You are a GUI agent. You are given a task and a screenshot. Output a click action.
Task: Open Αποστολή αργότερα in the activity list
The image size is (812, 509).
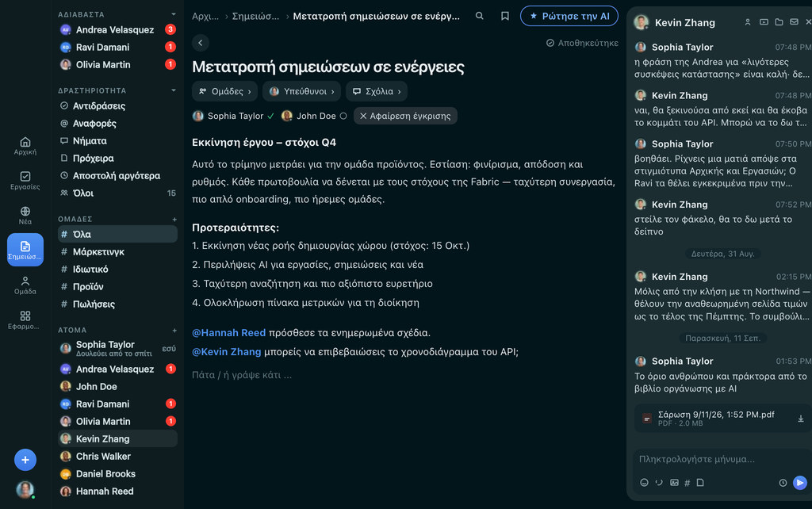(x=117, y=175)
